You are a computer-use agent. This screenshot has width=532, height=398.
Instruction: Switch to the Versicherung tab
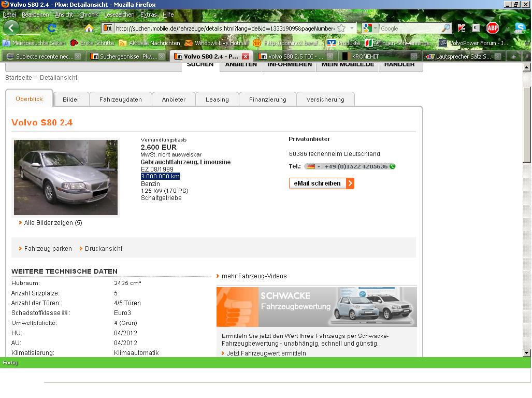coord(325,99)
